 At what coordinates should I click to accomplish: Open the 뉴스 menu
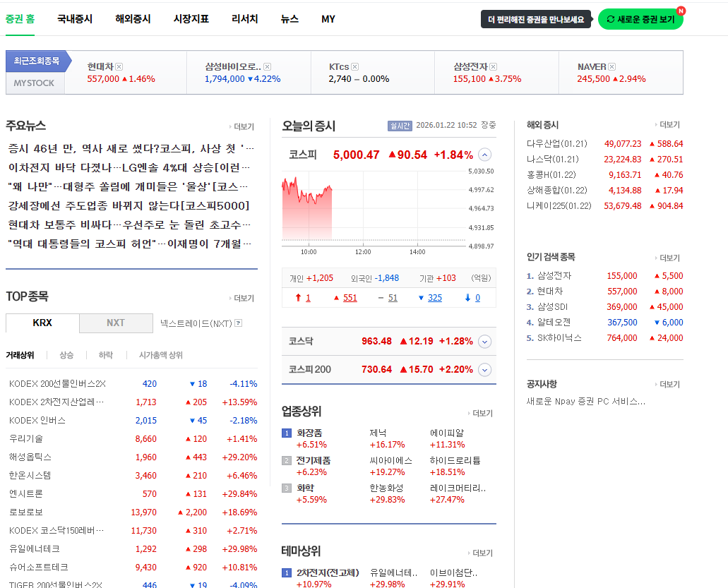pyautogui.click(x=290, y=19)
